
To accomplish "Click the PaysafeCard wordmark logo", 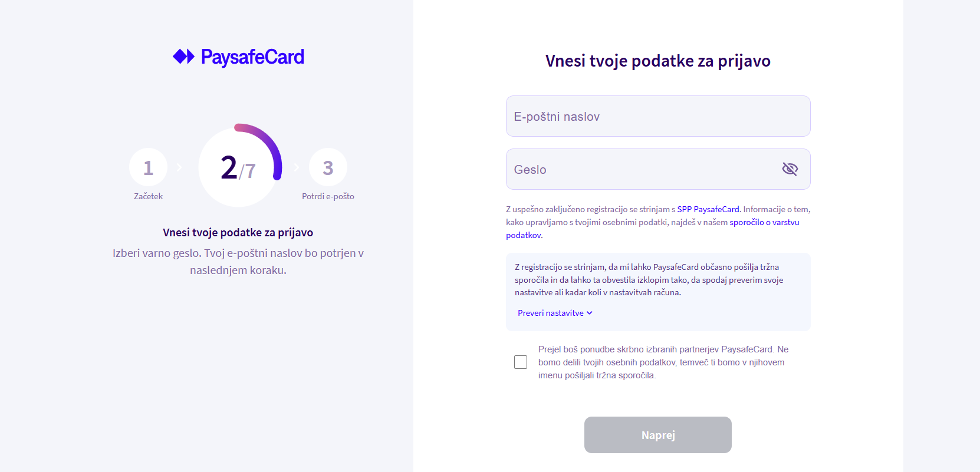I will (x=252, y=57).
